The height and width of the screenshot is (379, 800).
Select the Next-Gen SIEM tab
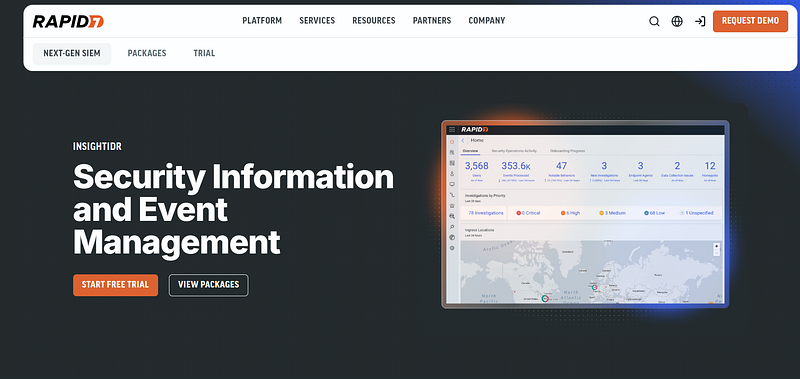[x=72, y=54]
